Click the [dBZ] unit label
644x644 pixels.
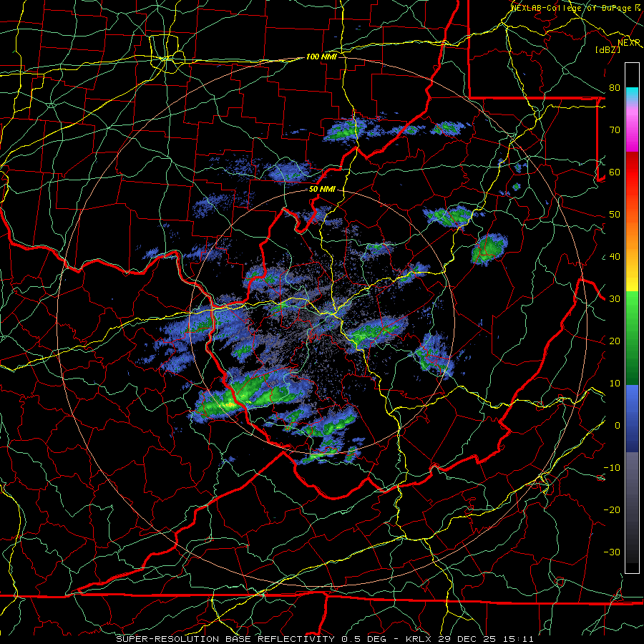pos(608,49)
